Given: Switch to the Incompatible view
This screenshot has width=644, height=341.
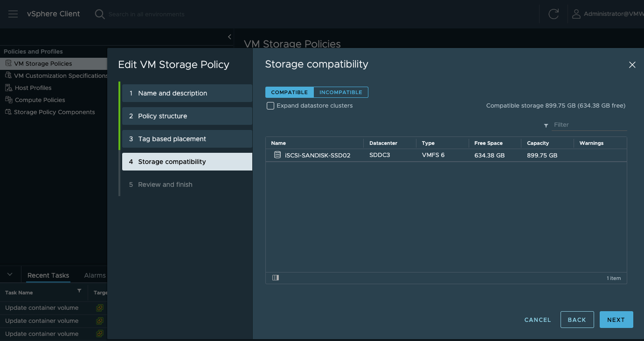Looking at the screenshot, I should (341, 92).
